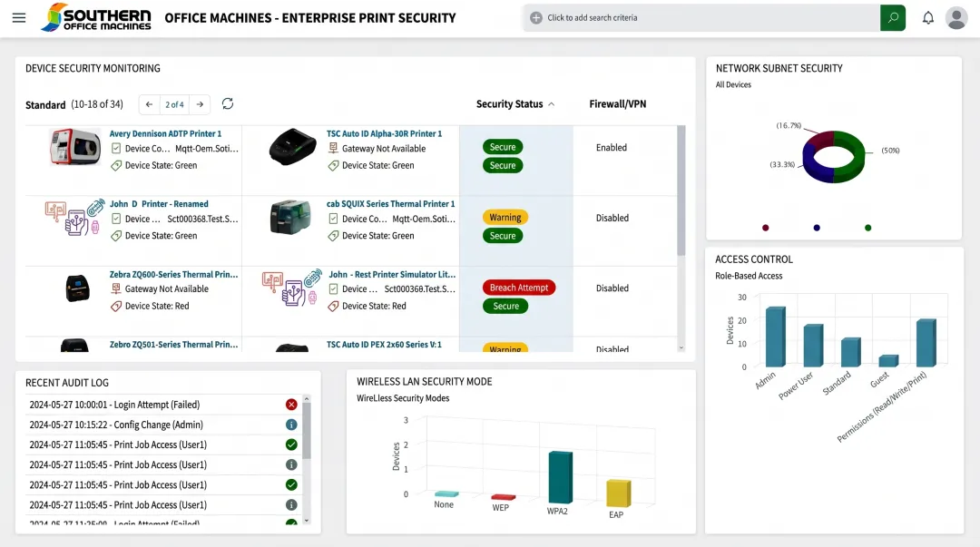Click 'Standard' device group label
This screenshot has height=547, width=980.
45,104
